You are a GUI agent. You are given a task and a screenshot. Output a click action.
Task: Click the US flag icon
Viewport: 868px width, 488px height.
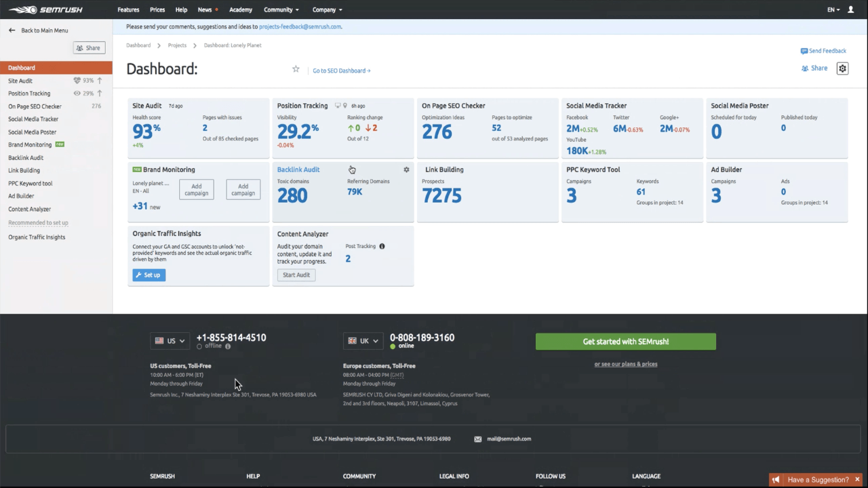[159, 341]
